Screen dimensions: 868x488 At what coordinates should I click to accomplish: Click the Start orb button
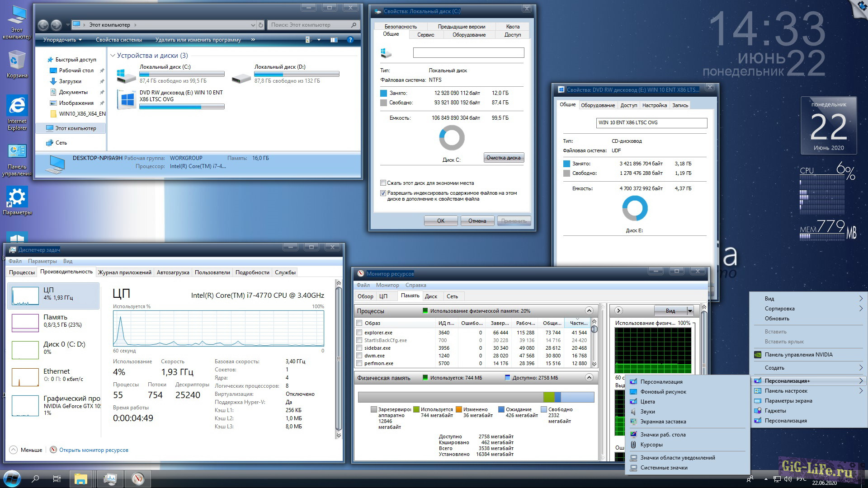coord(12,479)
